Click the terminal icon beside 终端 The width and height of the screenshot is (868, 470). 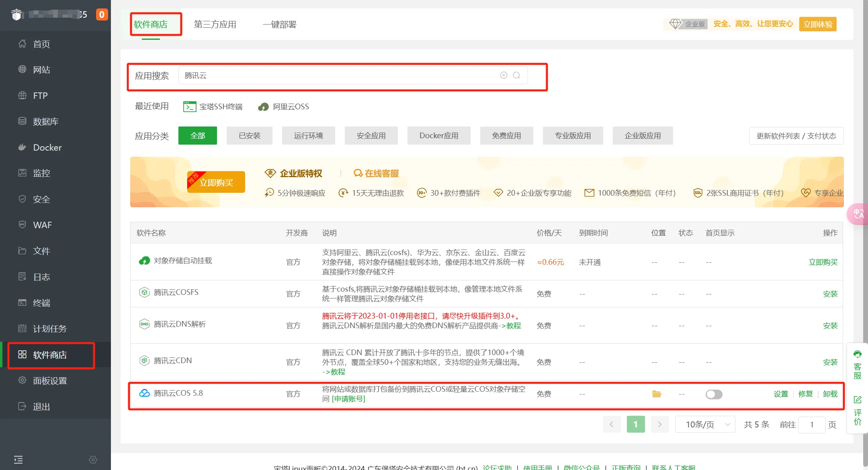(x=23, y=302)
